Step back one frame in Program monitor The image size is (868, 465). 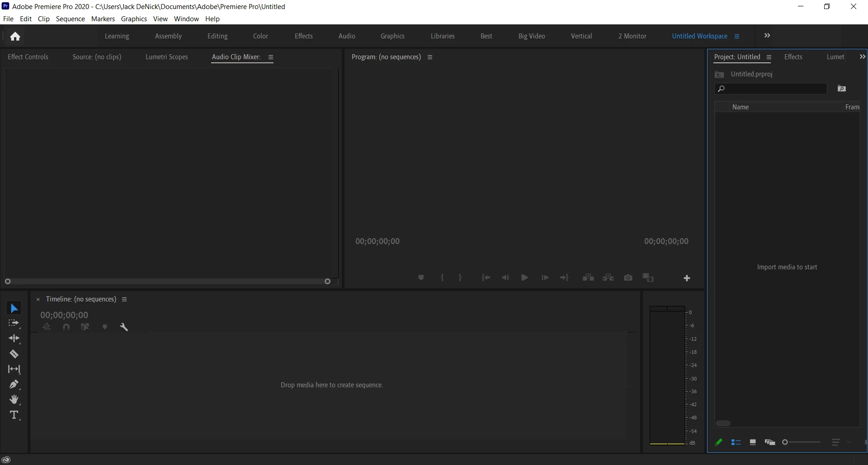pos(505,278)
